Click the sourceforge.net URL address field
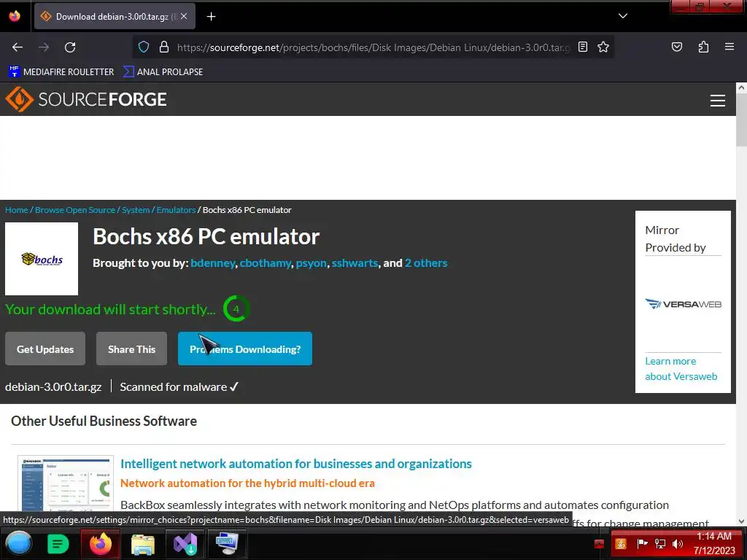This screenshot has height=560, width=747. [373, 47]
